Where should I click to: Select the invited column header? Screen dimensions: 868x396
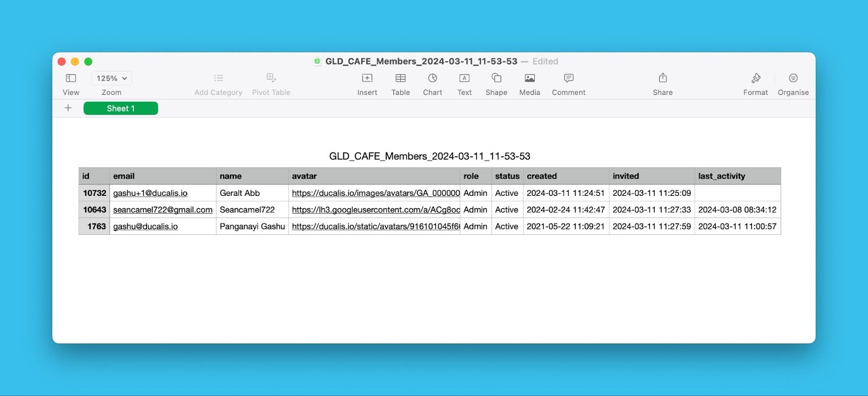[652, 176]
